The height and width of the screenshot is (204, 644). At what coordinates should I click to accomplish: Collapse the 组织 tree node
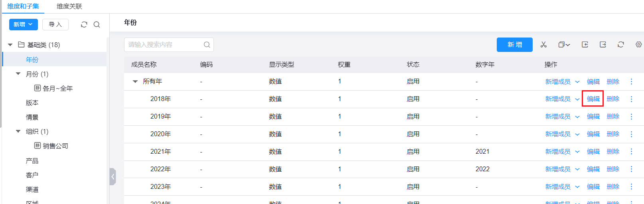18,131
